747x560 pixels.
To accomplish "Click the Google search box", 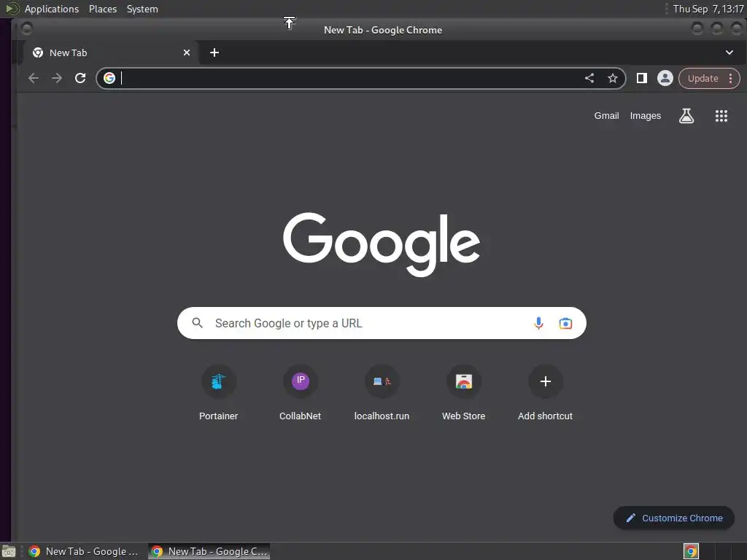I will [382, 323].
